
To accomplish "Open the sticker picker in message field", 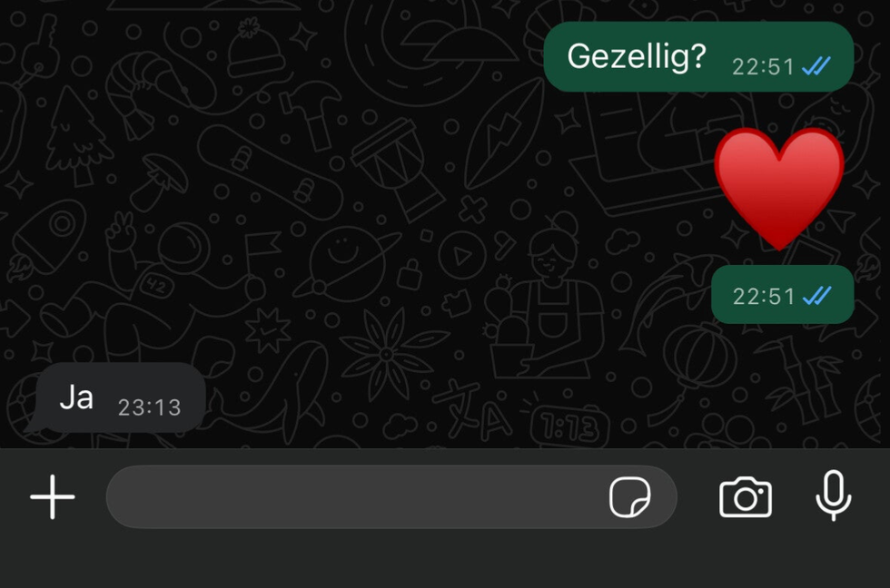I will (629, 496).
